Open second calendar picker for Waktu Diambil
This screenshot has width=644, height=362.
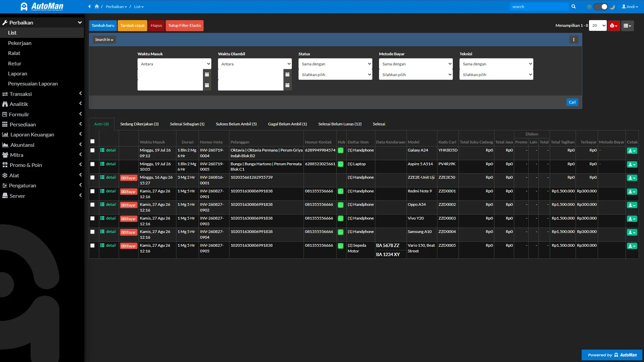287,85
